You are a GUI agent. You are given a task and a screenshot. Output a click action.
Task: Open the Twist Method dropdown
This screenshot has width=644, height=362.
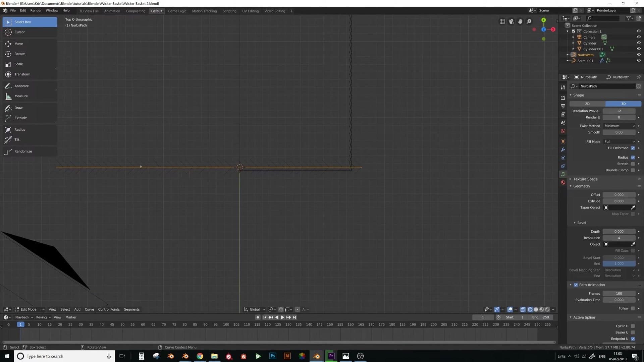(x=619, y=126)
